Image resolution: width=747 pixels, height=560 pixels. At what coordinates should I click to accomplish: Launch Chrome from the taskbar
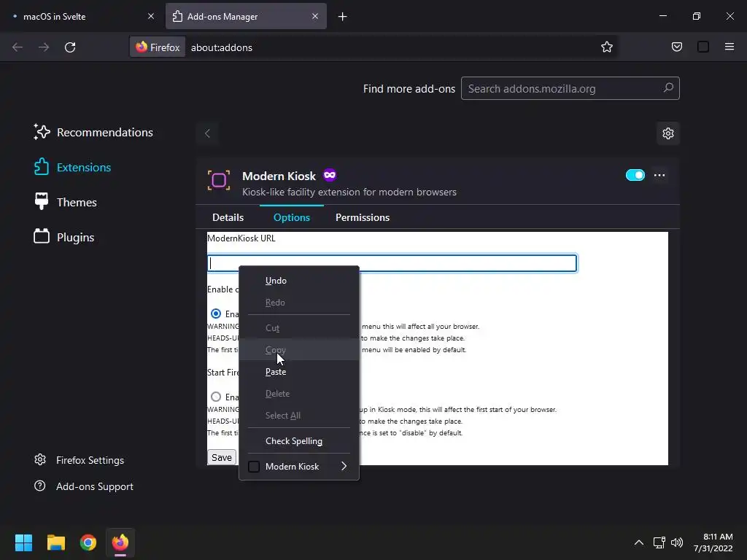88,542
